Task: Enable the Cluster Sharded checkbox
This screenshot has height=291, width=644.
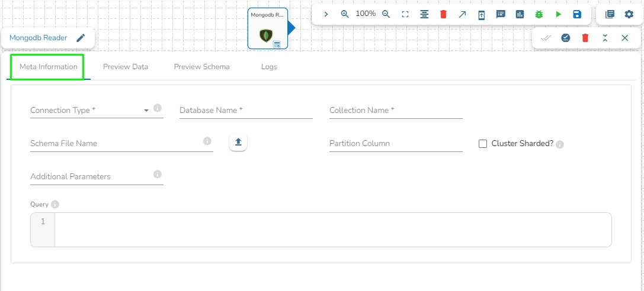Action: tap(483, 144)
